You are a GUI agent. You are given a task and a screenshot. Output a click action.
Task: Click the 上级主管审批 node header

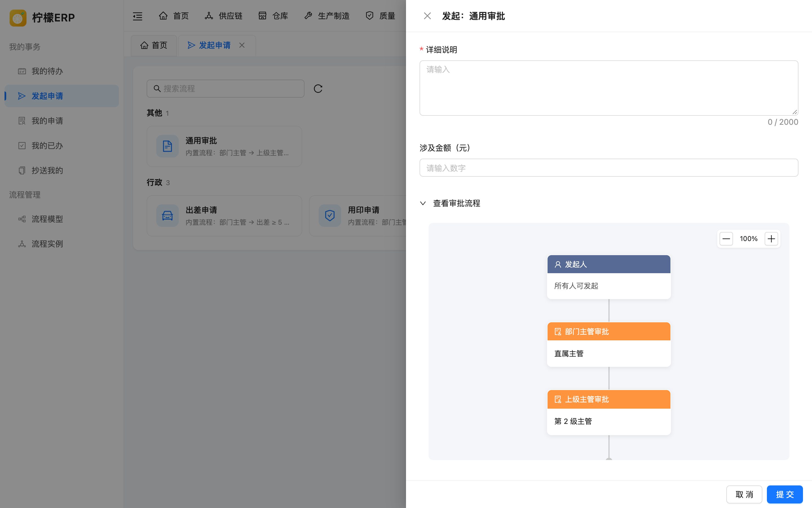(x=609, y=399)
